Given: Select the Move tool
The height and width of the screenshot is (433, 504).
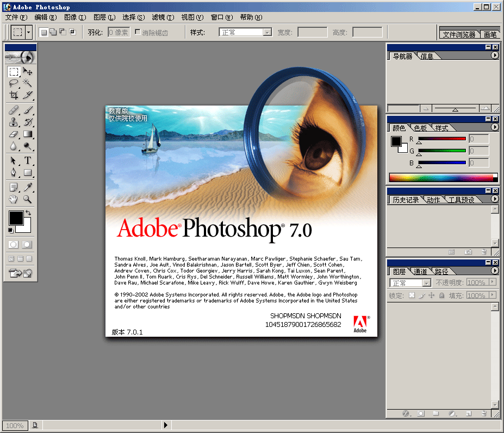Looking at the screenshot, I should (28, 71).
